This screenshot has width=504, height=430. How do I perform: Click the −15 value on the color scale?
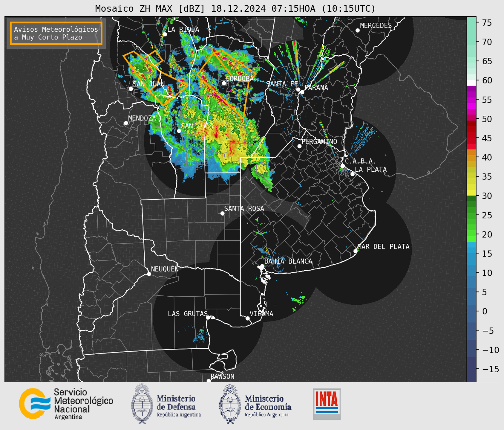click(x=491, y=369)
